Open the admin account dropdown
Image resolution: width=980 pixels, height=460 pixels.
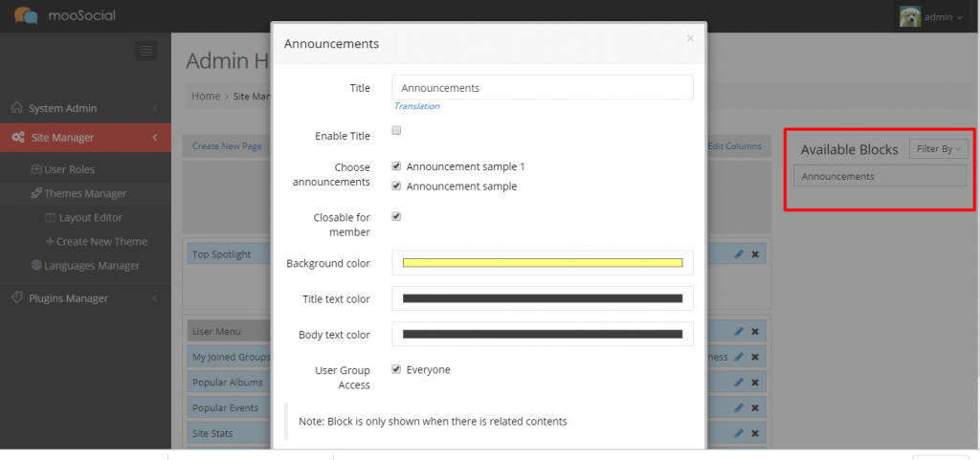tap(944, 17)
